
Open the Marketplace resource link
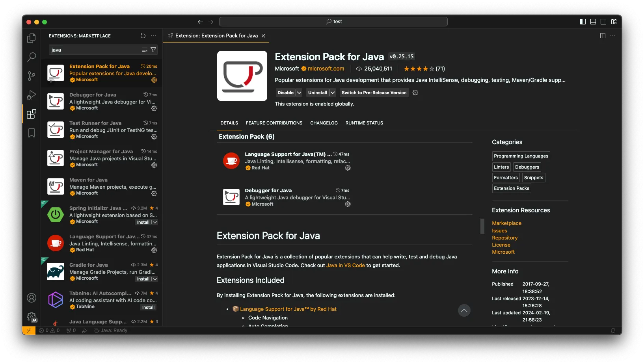(506, 223)
